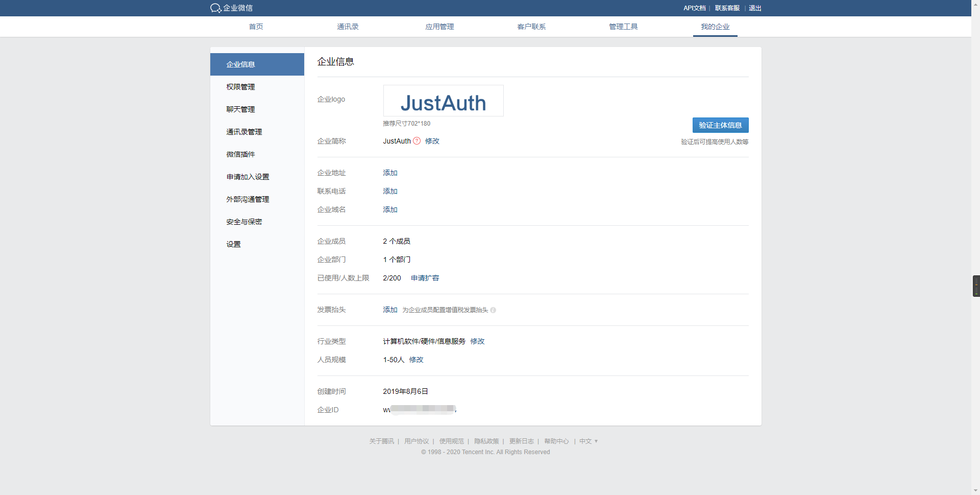Go to the 客户联系 tab

click(531, 27)
